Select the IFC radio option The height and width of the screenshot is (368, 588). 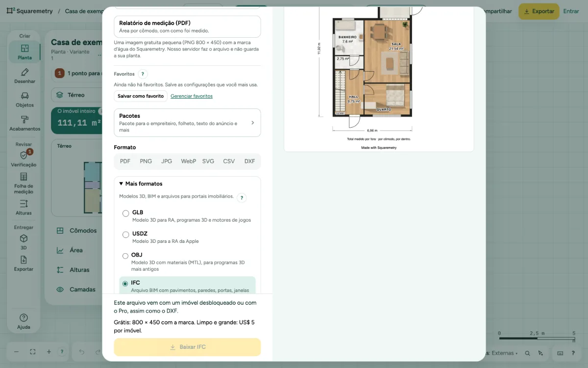pyautogui.click(x=125, y=284)
